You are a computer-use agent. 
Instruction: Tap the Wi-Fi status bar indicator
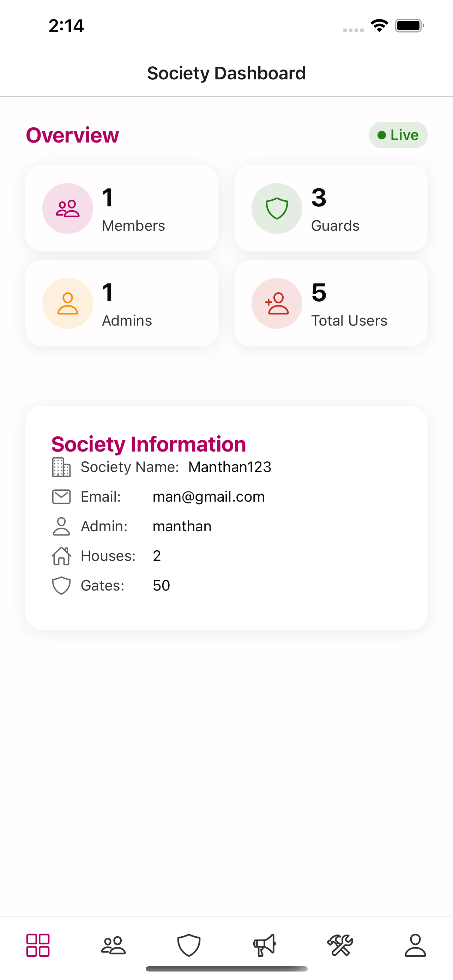click(379, 25)
